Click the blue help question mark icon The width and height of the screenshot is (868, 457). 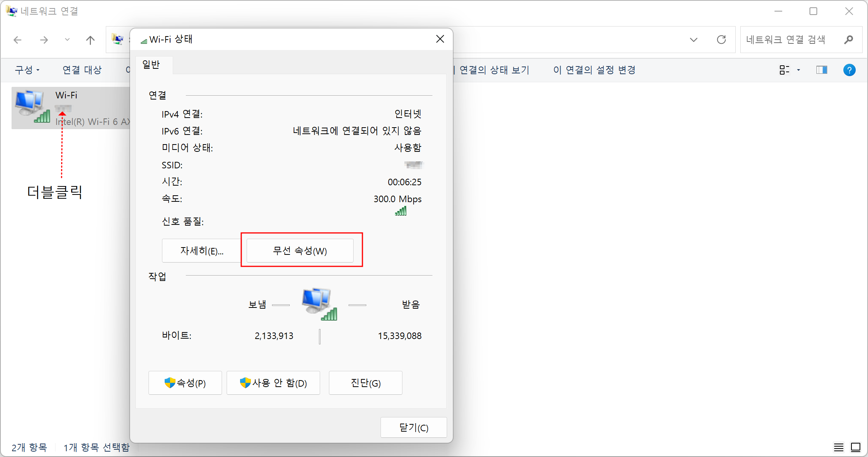[849, 70]
